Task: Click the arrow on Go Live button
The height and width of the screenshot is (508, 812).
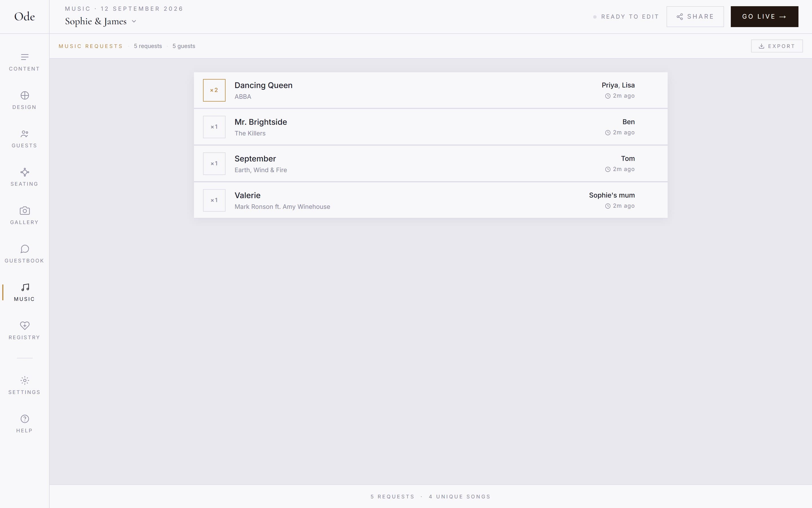Action: pyautogui.click(x=783, y=17)
